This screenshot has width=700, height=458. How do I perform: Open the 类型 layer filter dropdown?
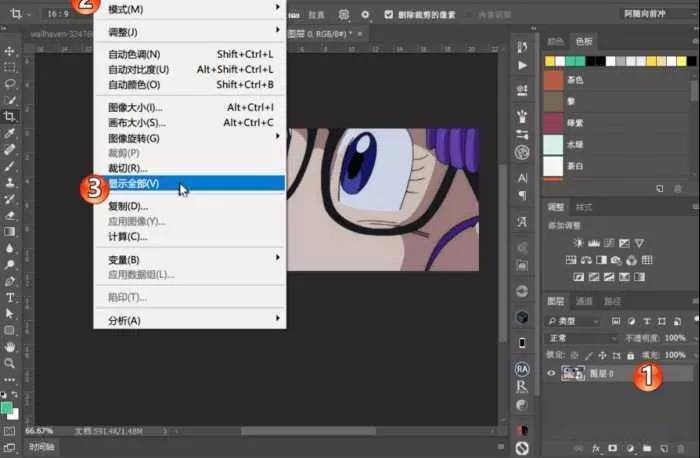point(573,321)
